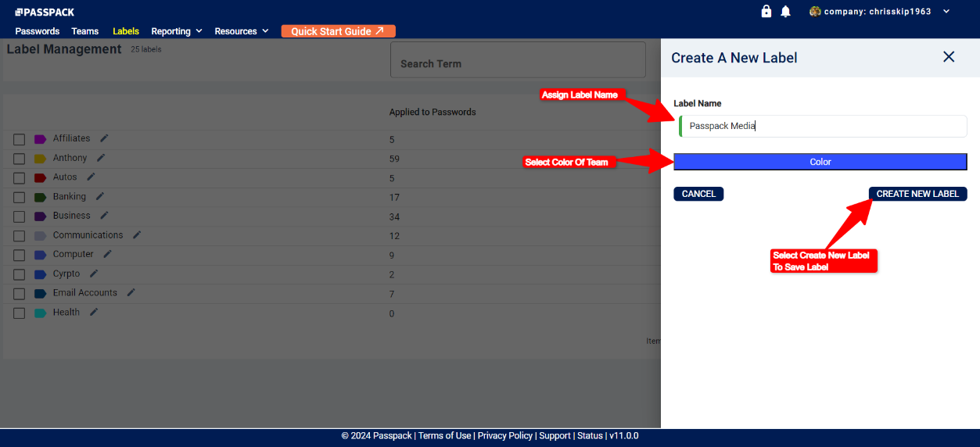Click the red Autos tag icon
The height and width of the screenshot is (447, 980).
coord(41,178)
